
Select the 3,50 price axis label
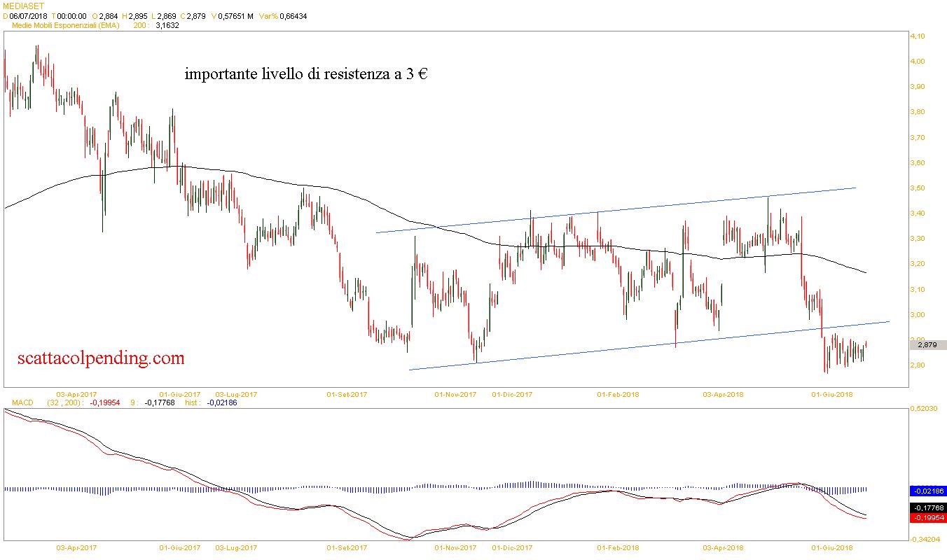click(x=918, y=188)
